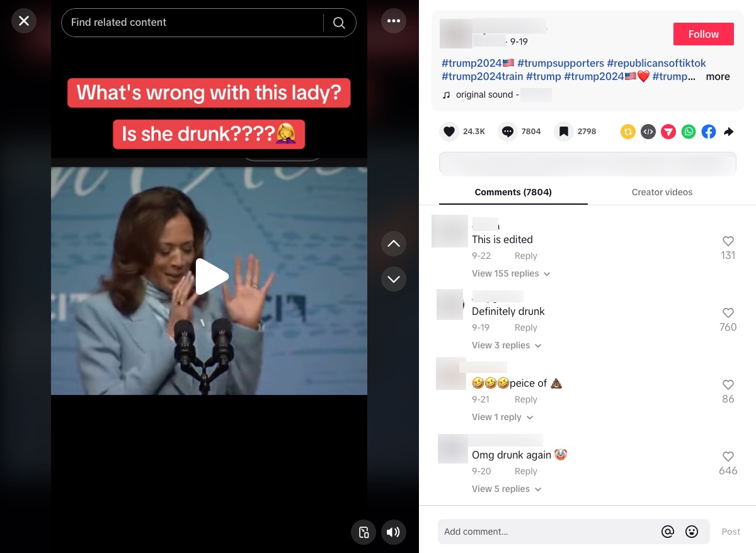Click the search magnifier icon
Viewport: 756px width, 553px height.
(339, 23)
